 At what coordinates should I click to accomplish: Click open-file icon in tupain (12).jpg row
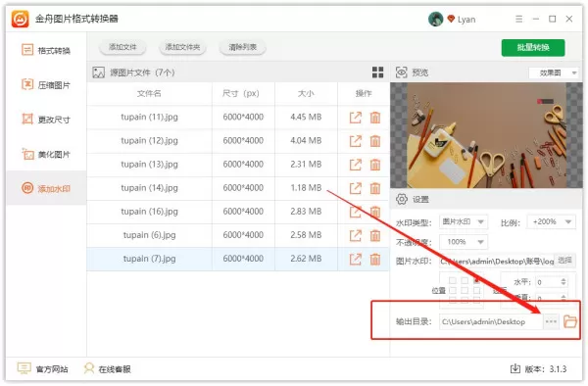click(x=355, y=141)
